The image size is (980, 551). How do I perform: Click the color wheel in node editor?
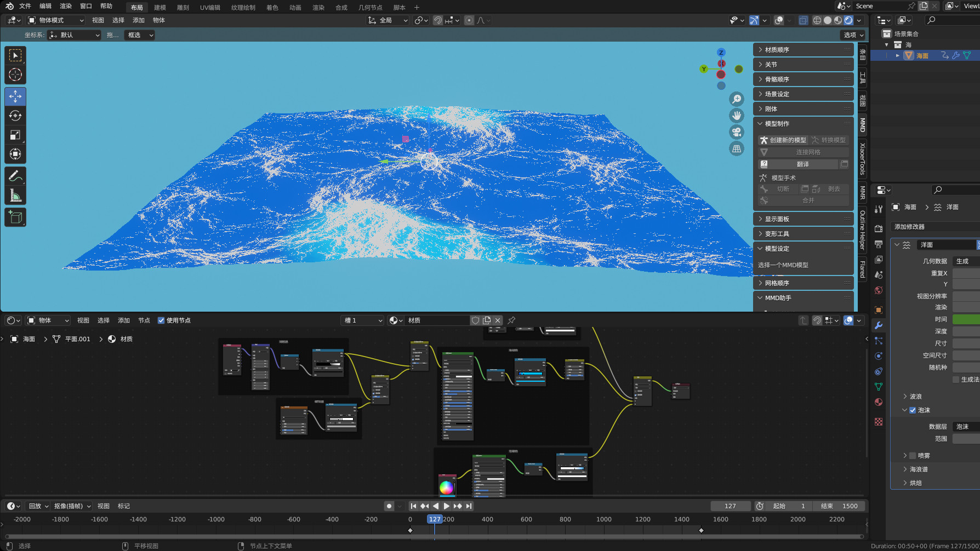point(446,487)
